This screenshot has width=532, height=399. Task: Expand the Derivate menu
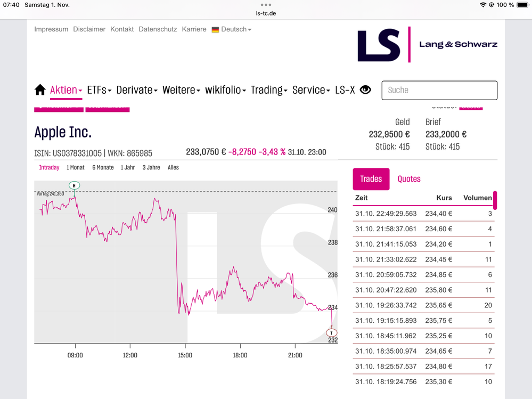coord(137,90)
